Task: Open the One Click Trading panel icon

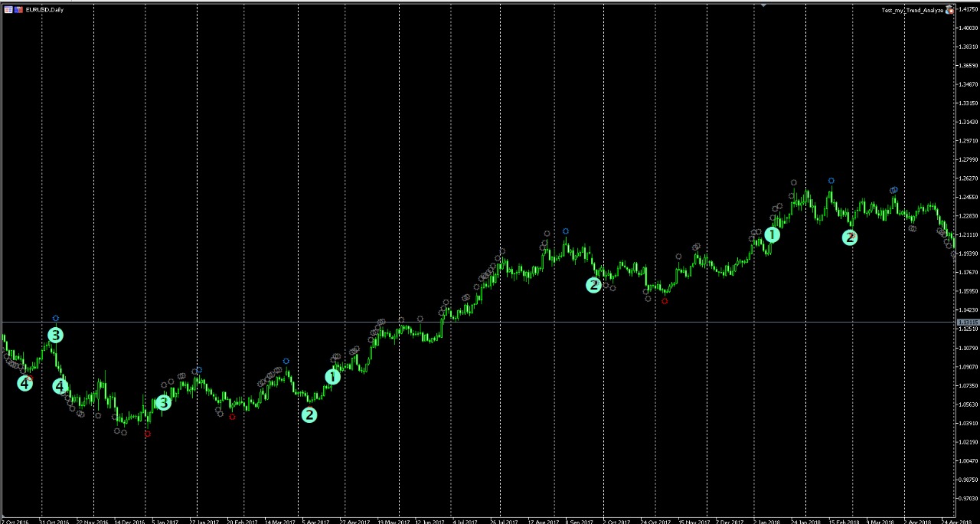Action: 8,10
